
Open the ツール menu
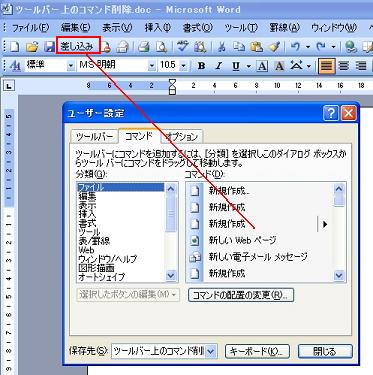(x=241, y=28)
